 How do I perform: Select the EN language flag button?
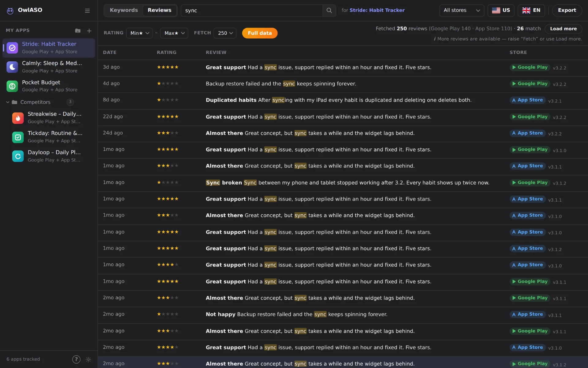[x=531, y=10]
